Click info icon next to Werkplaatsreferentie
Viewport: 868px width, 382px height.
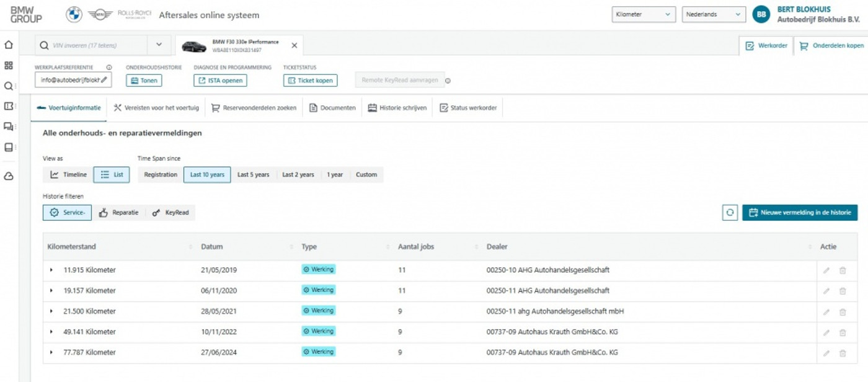109,67
